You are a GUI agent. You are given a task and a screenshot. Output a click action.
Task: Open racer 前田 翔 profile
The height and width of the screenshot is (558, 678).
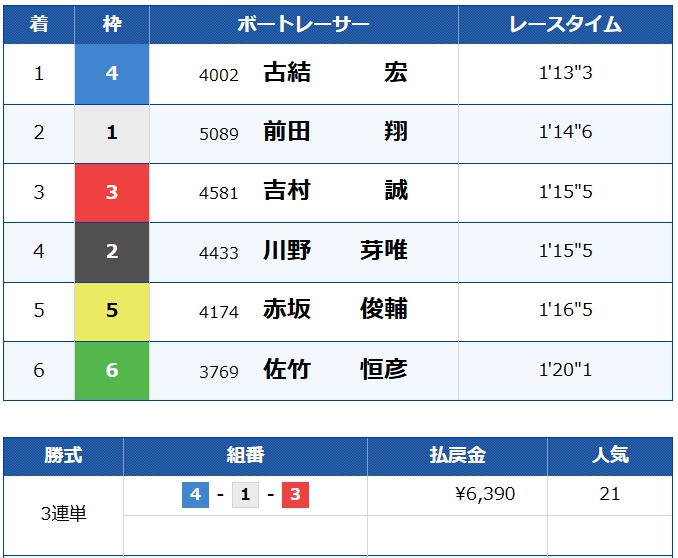pyautogui.click(x=335, y=133)
